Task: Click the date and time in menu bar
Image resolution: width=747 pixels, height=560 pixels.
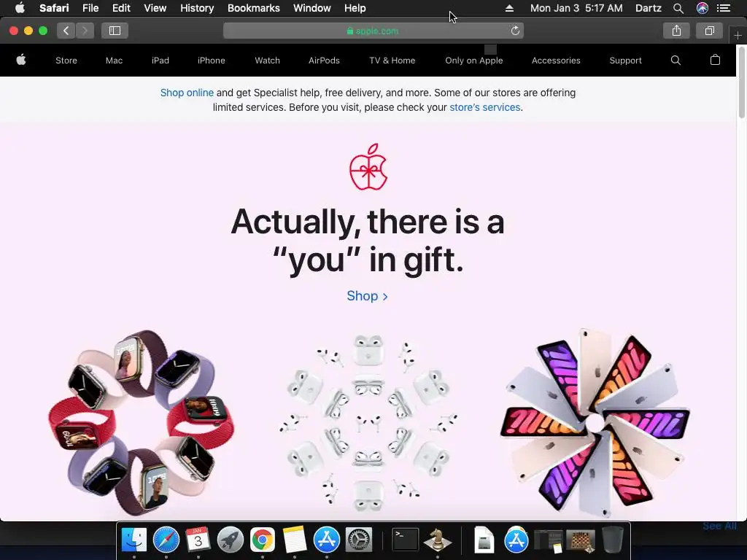Action: 576,8
